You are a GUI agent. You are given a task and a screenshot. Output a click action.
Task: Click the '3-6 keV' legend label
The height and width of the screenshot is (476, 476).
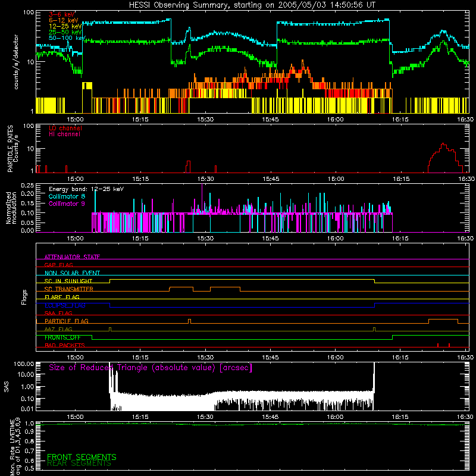click(62, 14)
